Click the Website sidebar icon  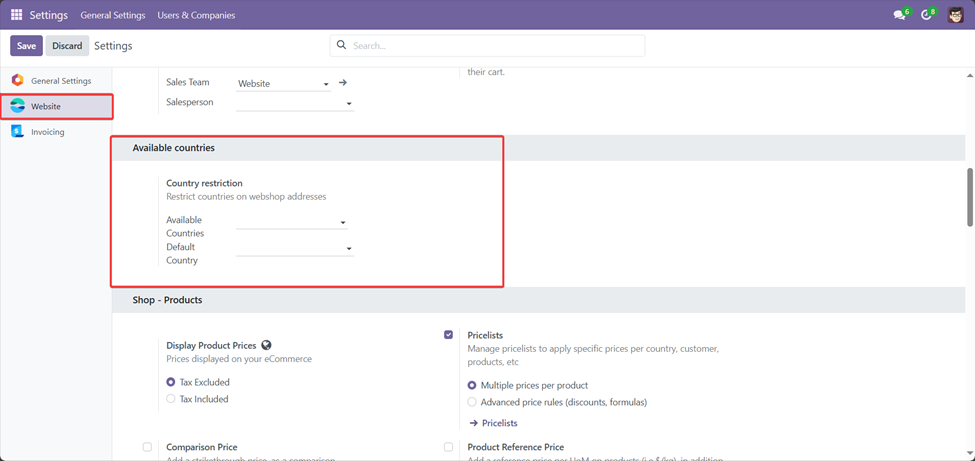tap(17, 106)
